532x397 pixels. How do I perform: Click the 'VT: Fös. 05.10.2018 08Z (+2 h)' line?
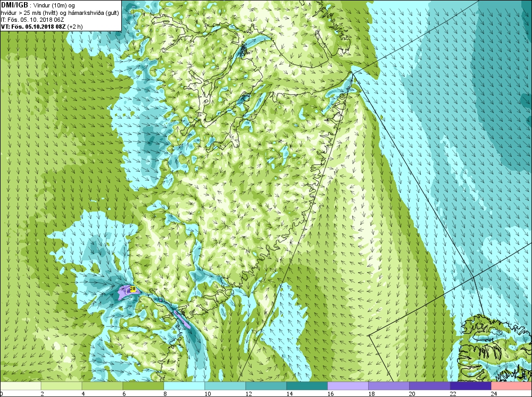tap(41, 27)
